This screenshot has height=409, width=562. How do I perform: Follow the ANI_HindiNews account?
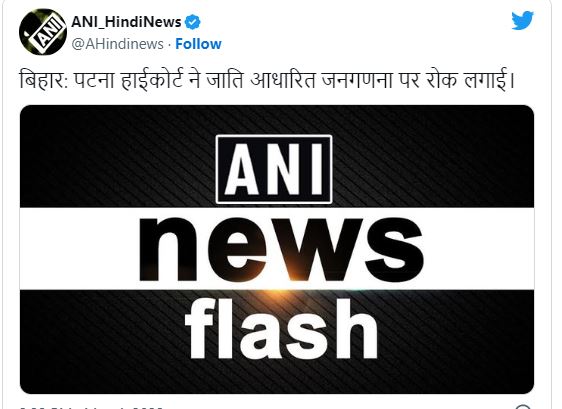[198, 44]
